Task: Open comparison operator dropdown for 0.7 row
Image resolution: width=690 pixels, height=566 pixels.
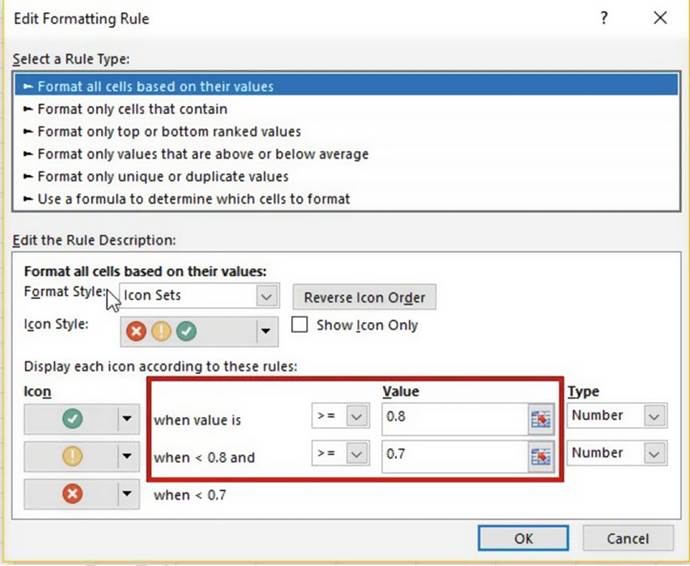Action: tap(355, 456)
